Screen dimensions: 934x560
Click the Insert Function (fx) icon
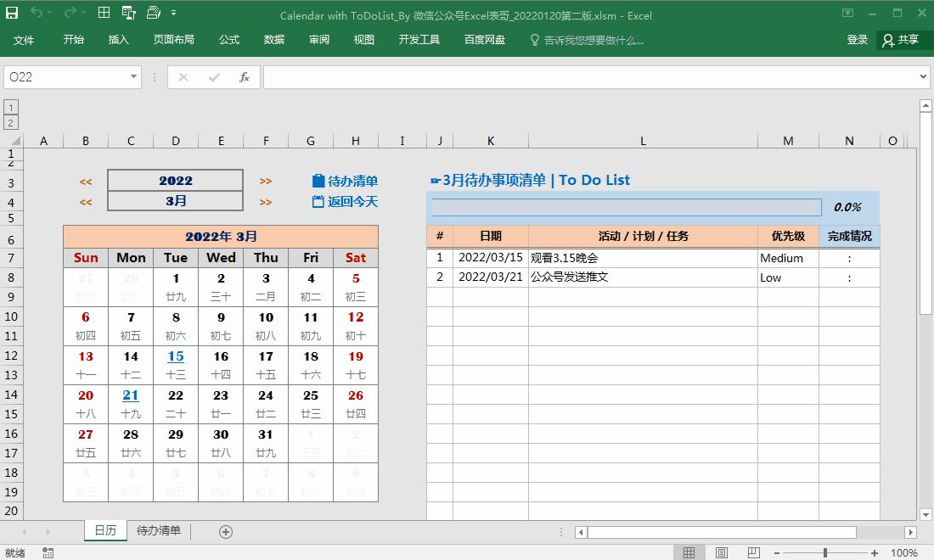[x=244, y=76]
